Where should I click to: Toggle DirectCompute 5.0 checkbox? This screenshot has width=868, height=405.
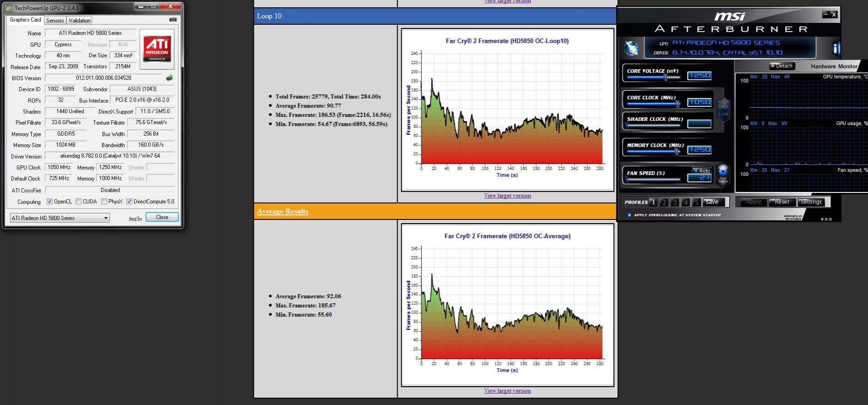pyautogui.click(x=129, y=202)
